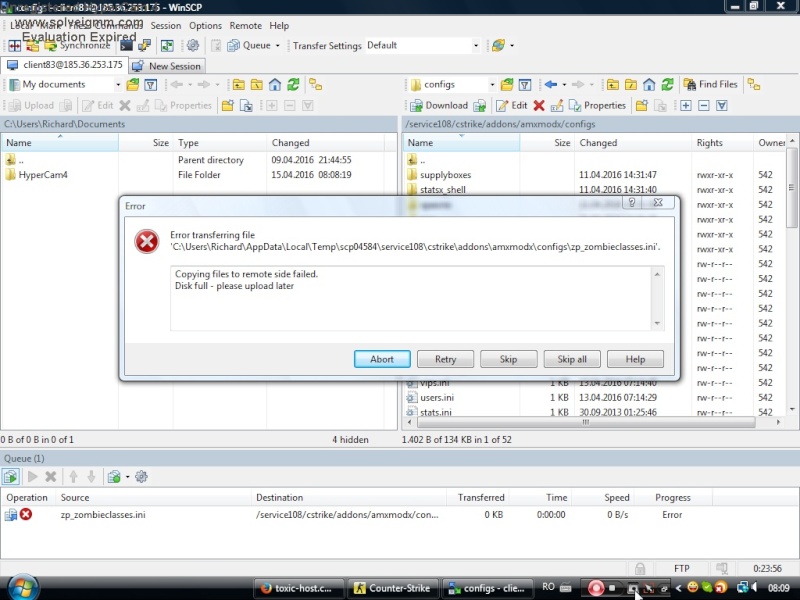
Task: Delete the selected remote file
Action: coord(539,106)
